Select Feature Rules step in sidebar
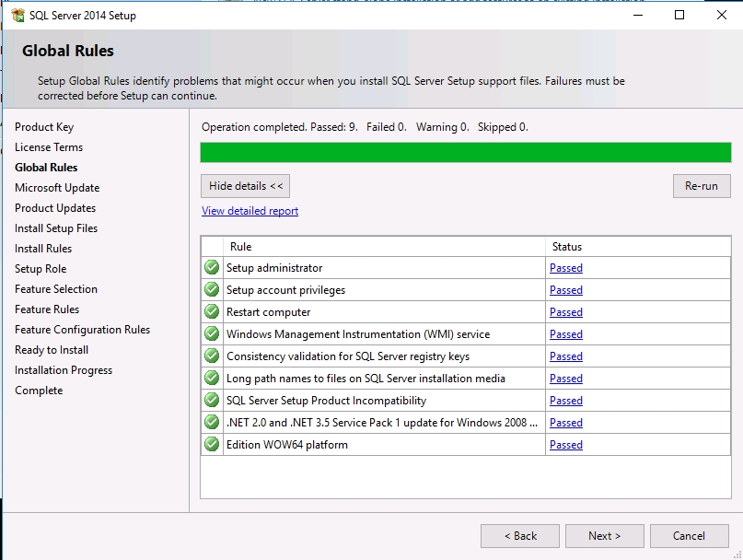Screen dimensions: 743x560 (47, 309)
